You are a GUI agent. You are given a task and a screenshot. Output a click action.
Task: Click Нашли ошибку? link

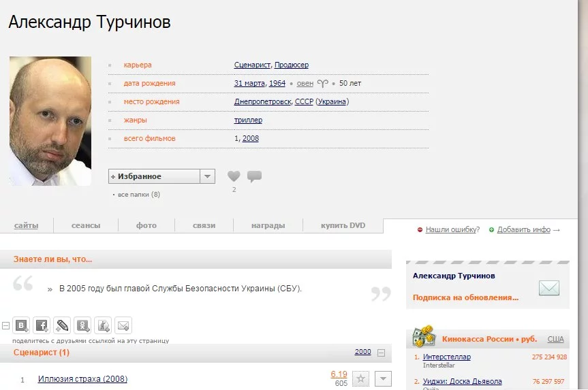(452, 229)
